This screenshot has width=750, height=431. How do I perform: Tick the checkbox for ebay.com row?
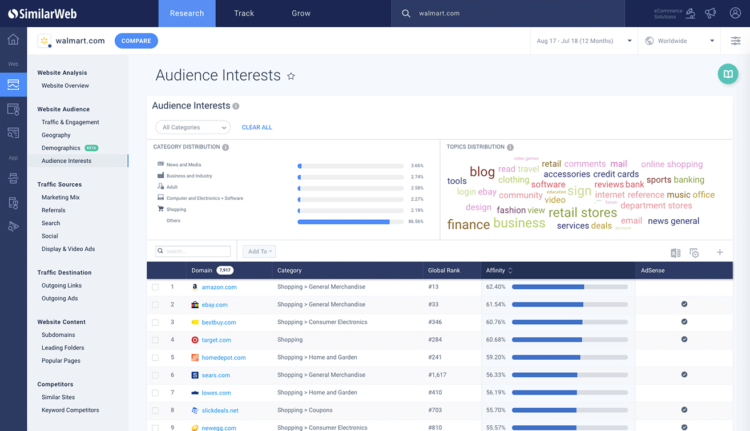pyautogui.click(x=155, y=305)
